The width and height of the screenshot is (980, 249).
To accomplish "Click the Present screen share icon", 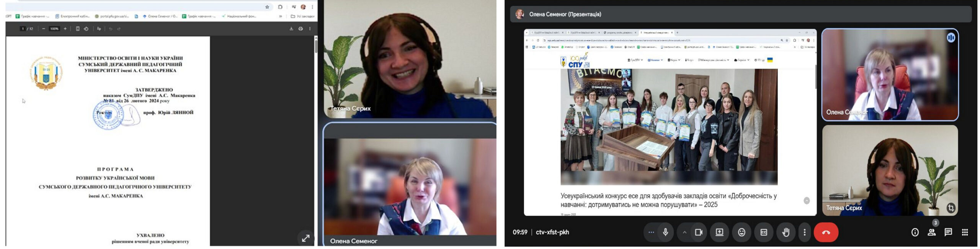I will 719,232.
